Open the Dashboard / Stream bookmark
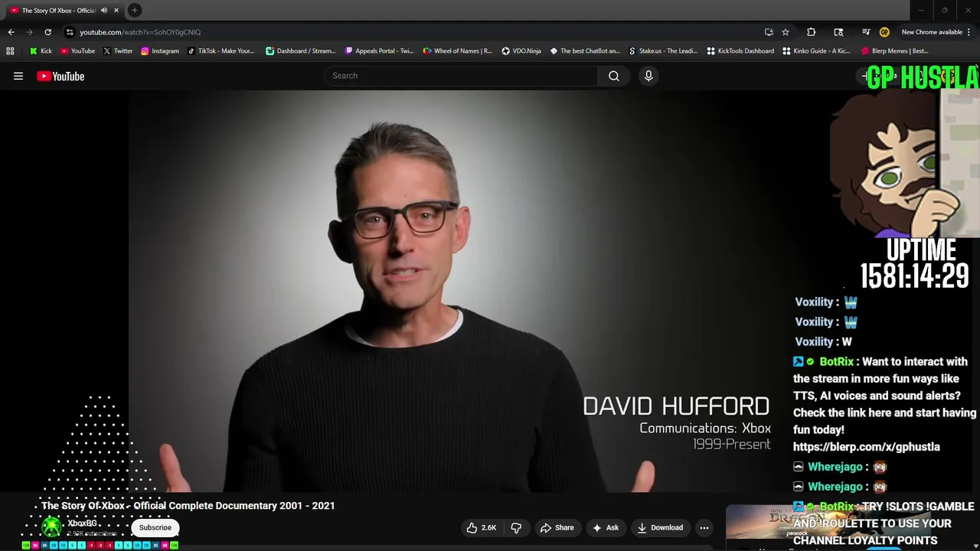 pos(300,51)
